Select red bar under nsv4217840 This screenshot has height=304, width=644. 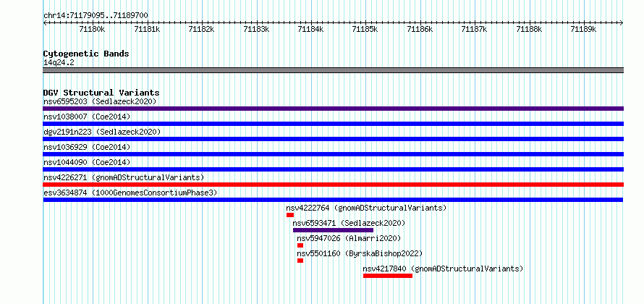pyautogui.click(x=388, y=276)
